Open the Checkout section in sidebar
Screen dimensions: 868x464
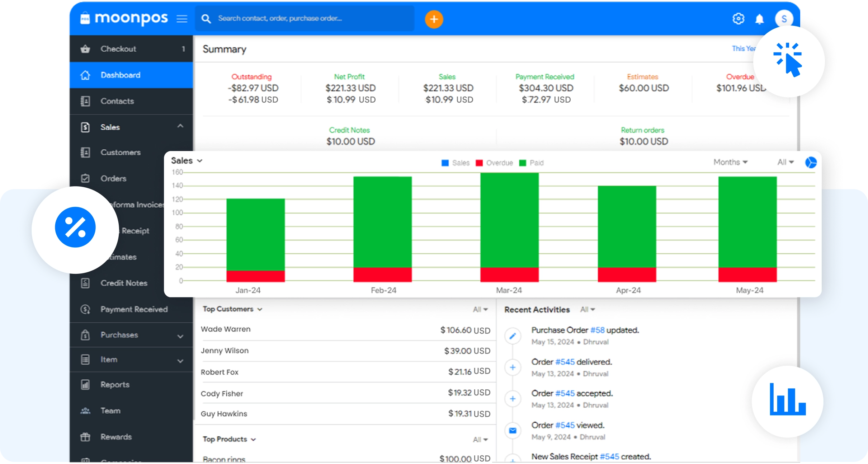pyautogui.click(x=118, y=48)
